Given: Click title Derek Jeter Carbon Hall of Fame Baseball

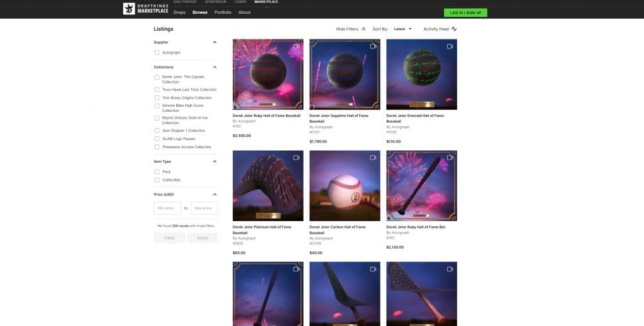Looking at the screenshot, I should (x=337, y=230).
